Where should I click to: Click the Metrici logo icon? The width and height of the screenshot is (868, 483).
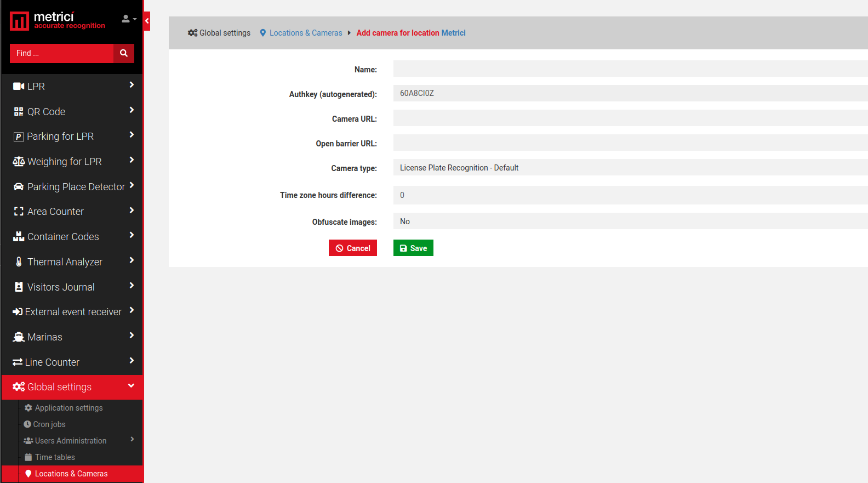(19, 21)
